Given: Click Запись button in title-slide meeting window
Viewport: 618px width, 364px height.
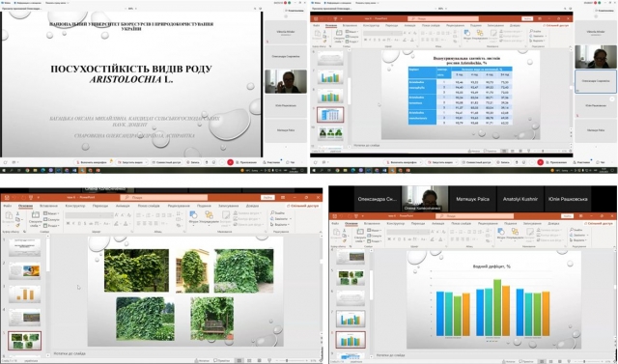Looking at the screenshot, I should [x=193, y=162].
